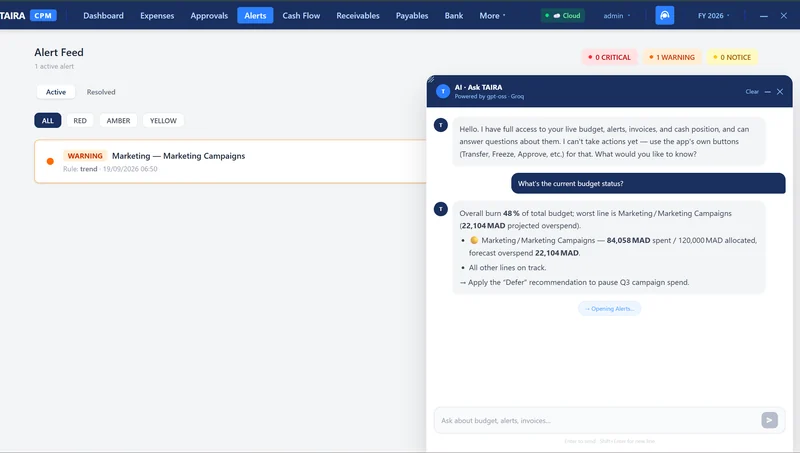Go to the Expenses section

tap(157, 15)
